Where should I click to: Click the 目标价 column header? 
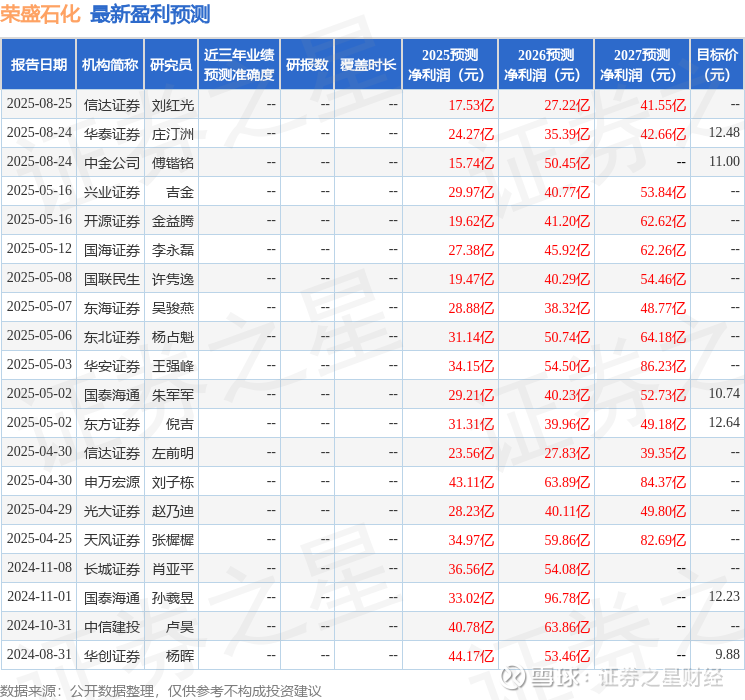pyautogui.click(x=717, y=65)
